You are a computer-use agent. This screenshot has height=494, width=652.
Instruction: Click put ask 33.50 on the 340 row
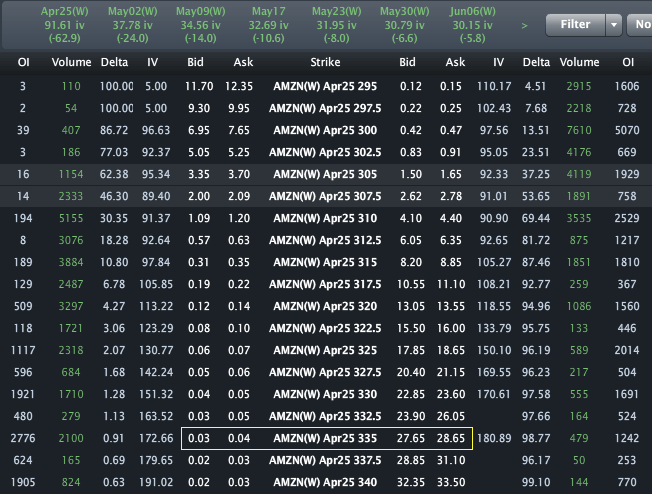451,482
